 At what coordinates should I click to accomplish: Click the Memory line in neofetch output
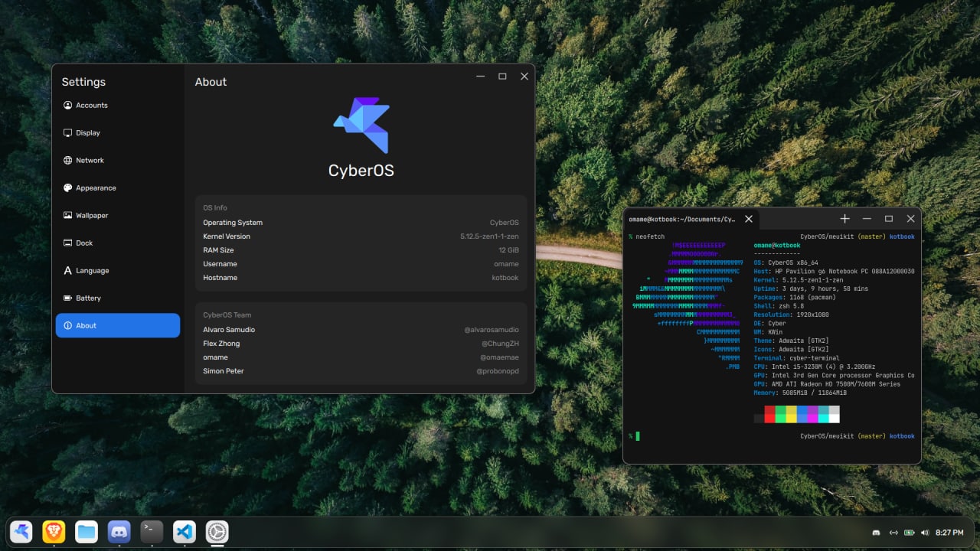point(800,393)
